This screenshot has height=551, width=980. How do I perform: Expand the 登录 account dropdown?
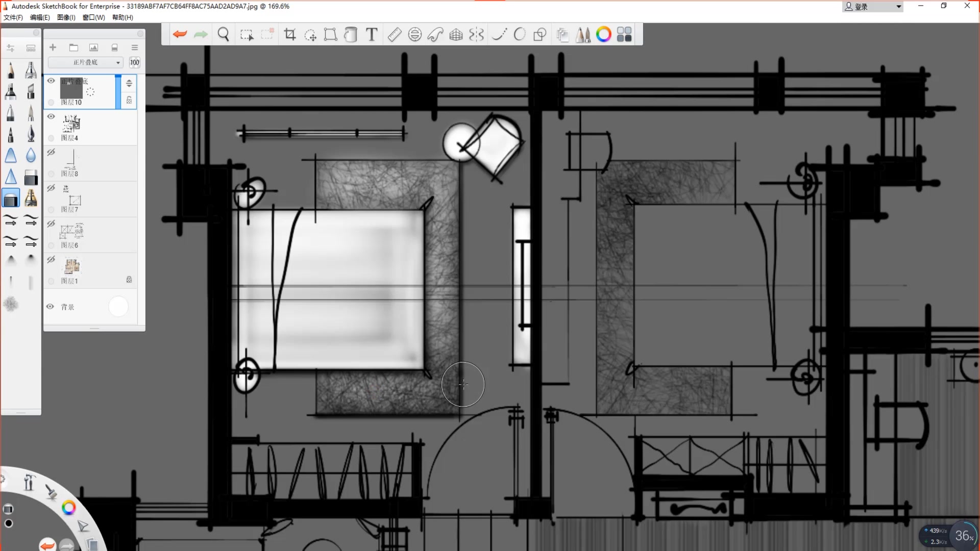pyautogui.click(x=898, y=7)
